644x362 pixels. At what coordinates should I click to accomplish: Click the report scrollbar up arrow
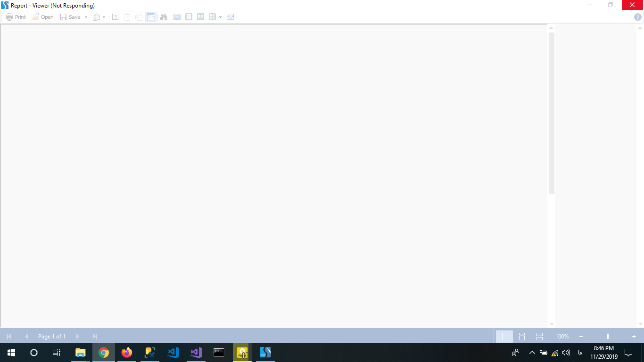point(552,28)
